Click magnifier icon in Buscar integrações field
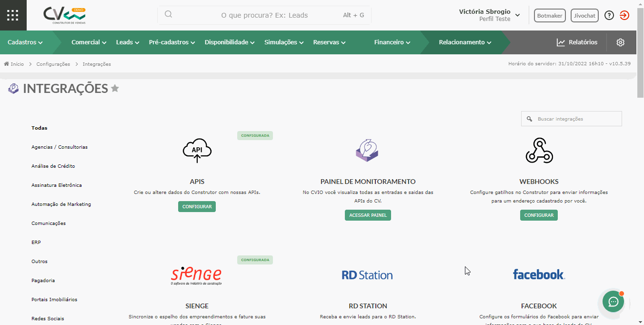This screenshot has height=325, width=644. (530, 119)
